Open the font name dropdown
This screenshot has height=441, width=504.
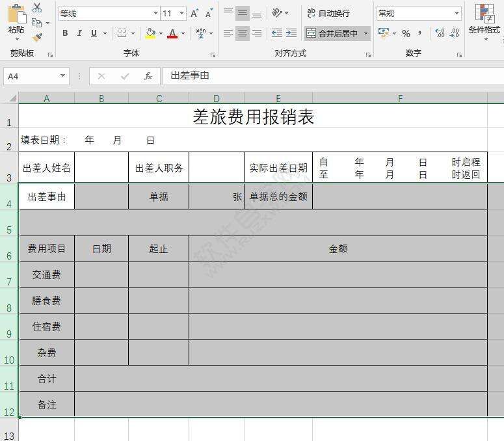click(x=155, y=13)
